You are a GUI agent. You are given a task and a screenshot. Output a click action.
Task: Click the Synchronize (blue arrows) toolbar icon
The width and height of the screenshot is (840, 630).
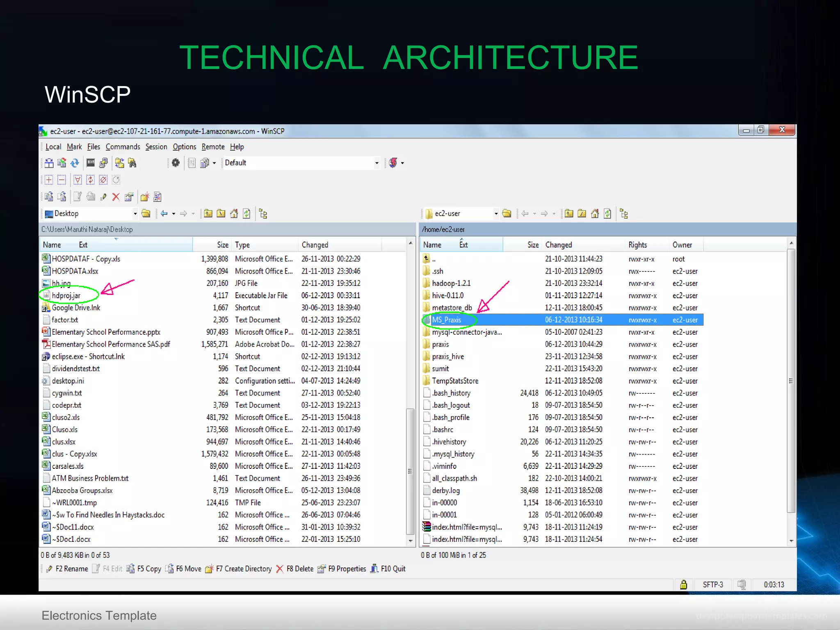[x=75, y=163]
